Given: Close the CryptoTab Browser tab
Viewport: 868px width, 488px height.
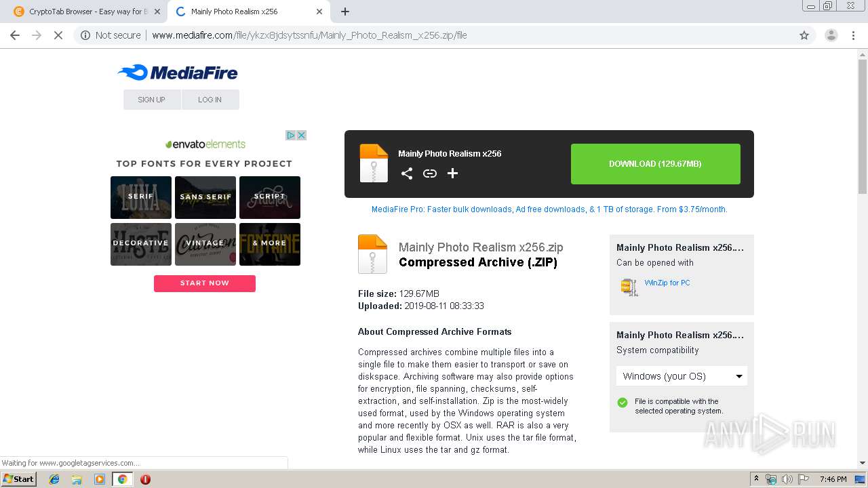Looking at the screenshot, I should 157,12.
